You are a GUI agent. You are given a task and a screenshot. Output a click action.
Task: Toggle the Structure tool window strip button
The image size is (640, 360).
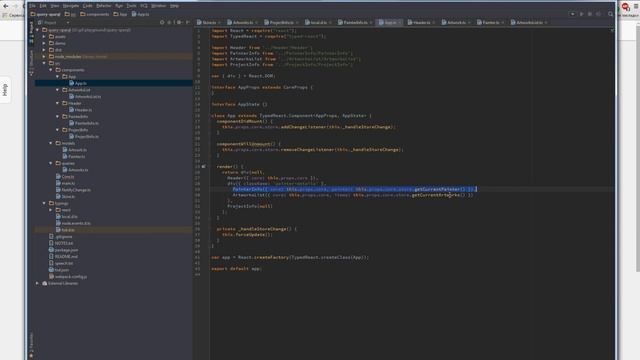31,62
